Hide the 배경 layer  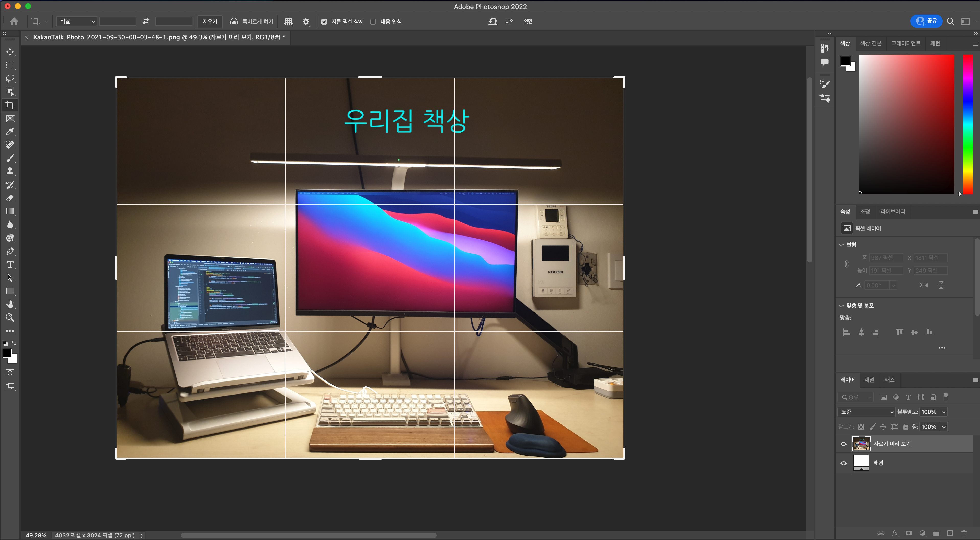point(844,463)
